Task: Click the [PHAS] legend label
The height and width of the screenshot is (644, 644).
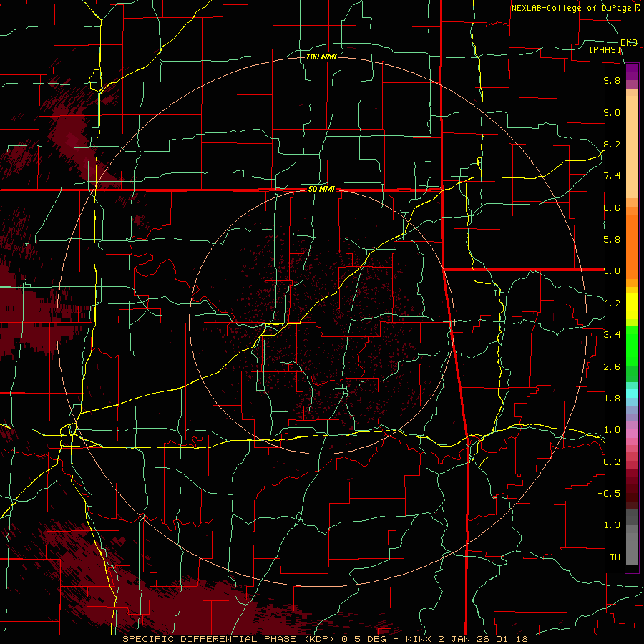Action: click(x=605, y=50)
